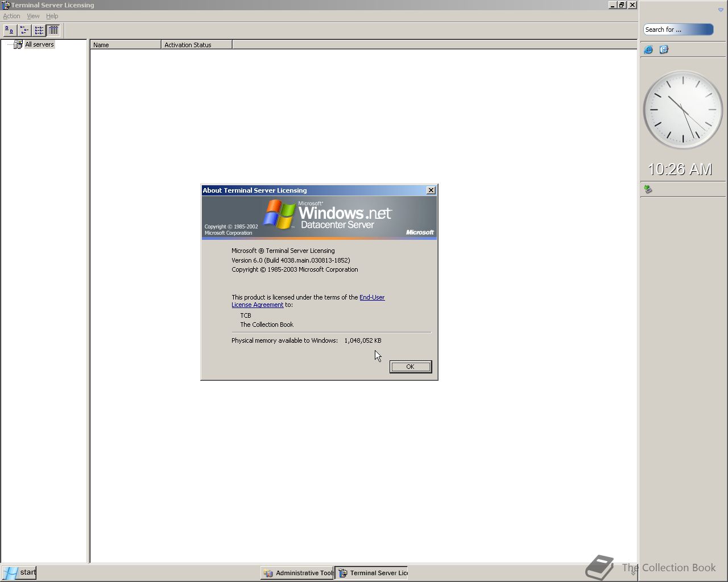Sort by Activation Status column header
Image resolution: width=728 pixels, height=582 pixels.
[197, 45]
